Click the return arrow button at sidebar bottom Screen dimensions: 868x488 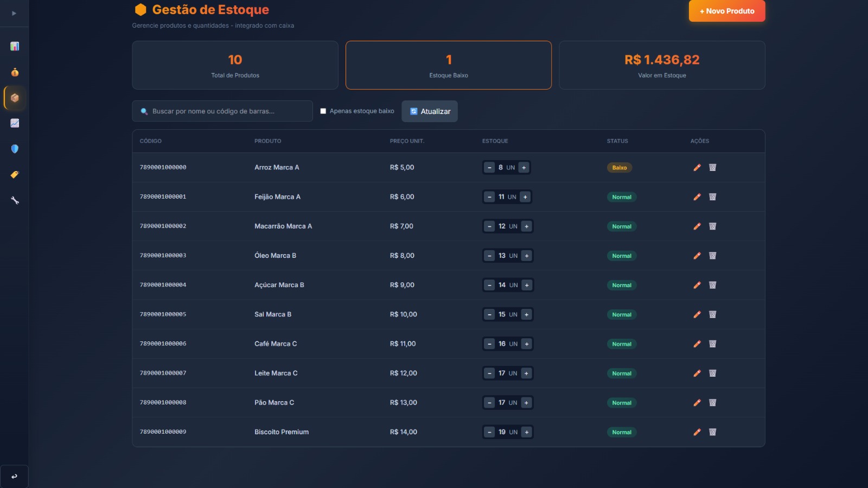[x=14, y=477]
